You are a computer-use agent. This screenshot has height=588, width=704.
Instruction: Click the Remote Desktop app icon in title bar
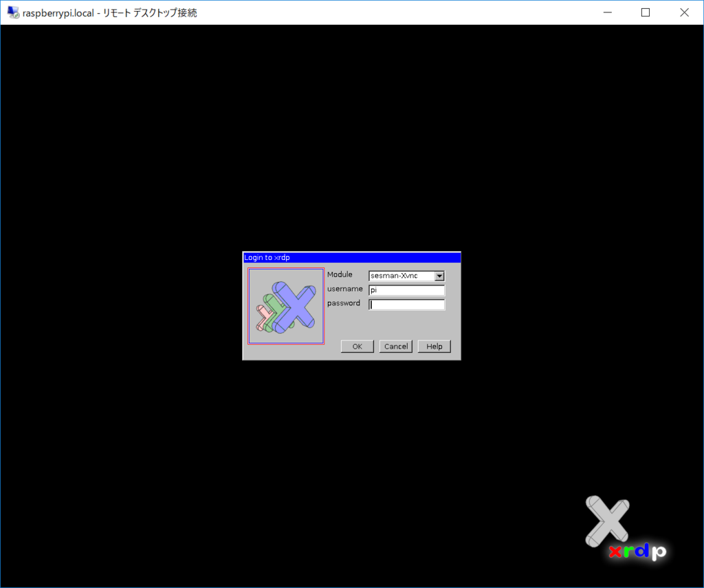(x=14, y=12)
